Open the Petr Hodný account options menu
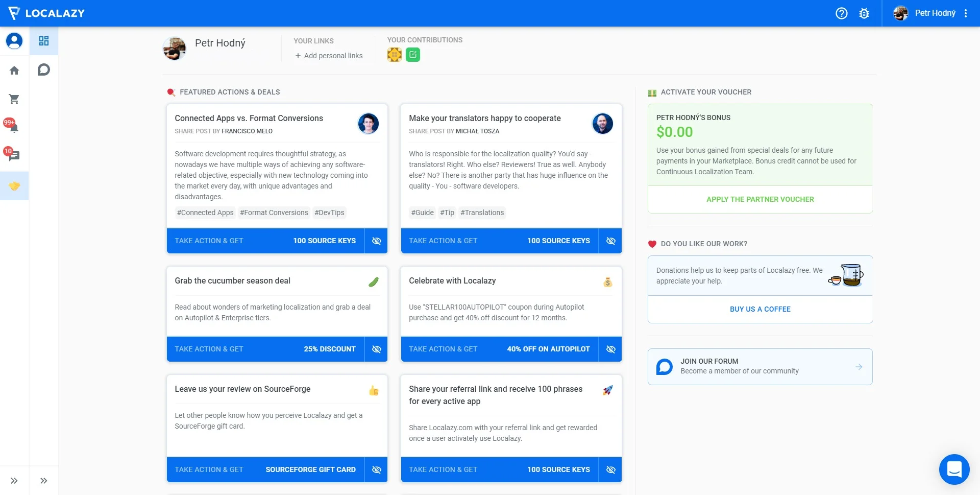The width and height of the screenshot is (980, 495). [965, 13]
